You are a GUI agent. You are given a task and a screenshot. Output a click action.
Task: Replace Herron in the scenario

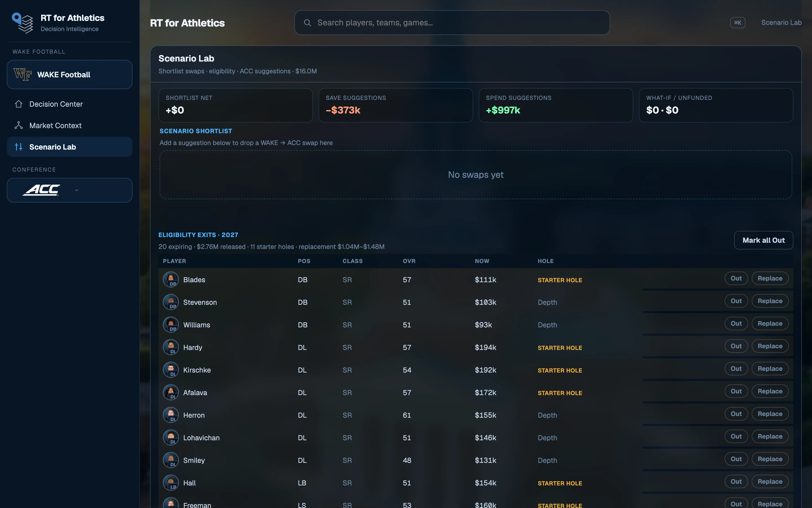click(770, 413)
